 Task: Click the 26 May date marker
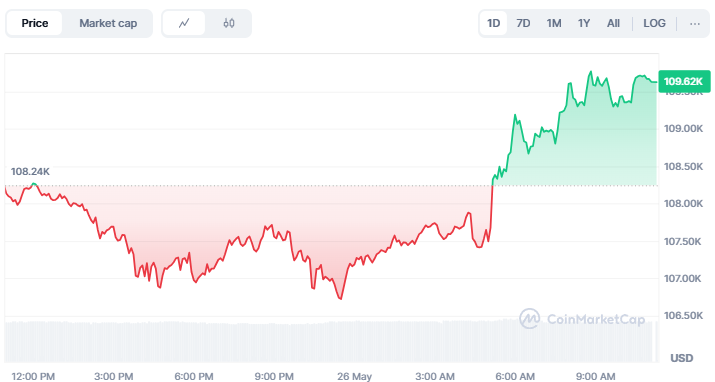tap(354, 377)
